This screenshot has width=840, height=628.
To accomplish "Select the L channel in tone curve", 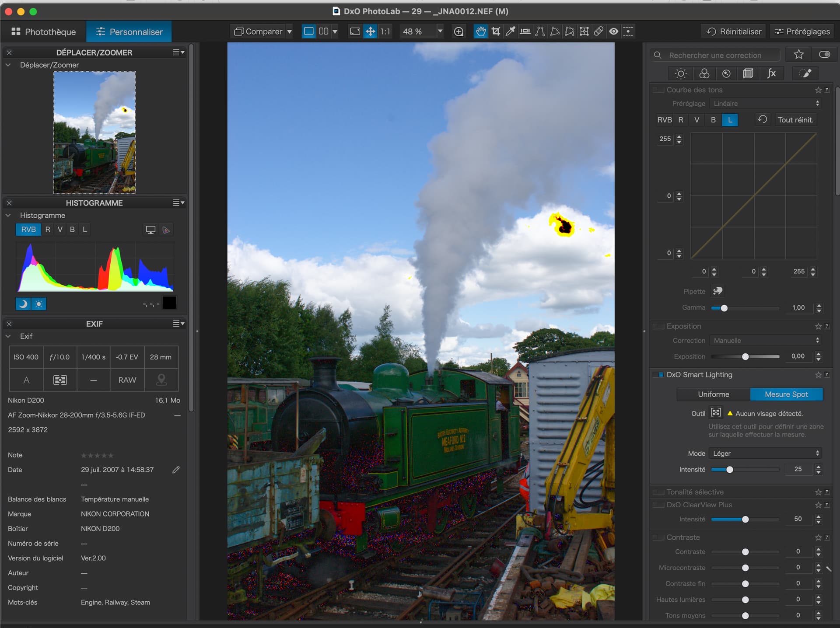I will coord(729,120).
